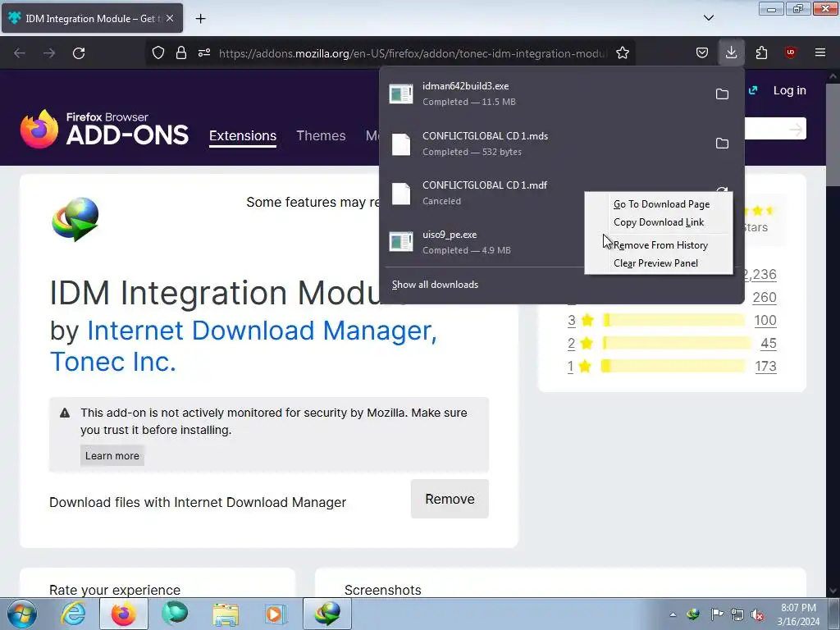Select canceled CONFLICTGLOBAL CD 1.mdf entry
This screenshot has height=630, width=840.
point(485,193)
